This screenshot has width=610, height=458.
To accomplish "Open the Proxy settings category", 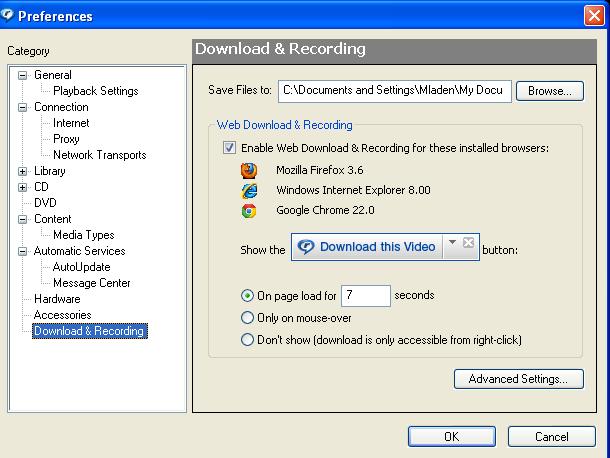I will tap(67, 139).
